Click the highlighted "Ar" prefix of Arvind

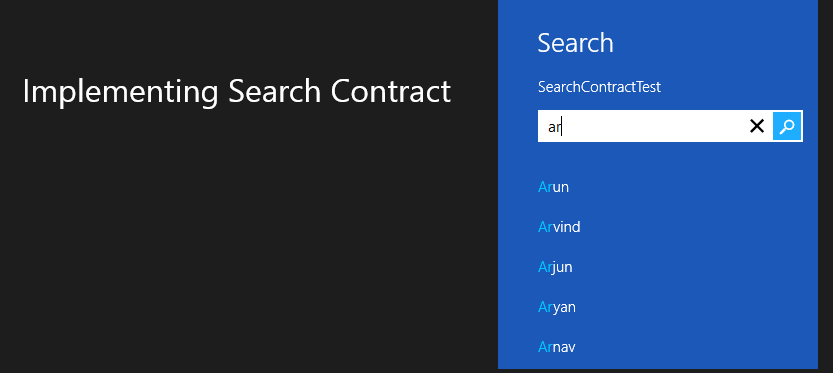point(545,227)
